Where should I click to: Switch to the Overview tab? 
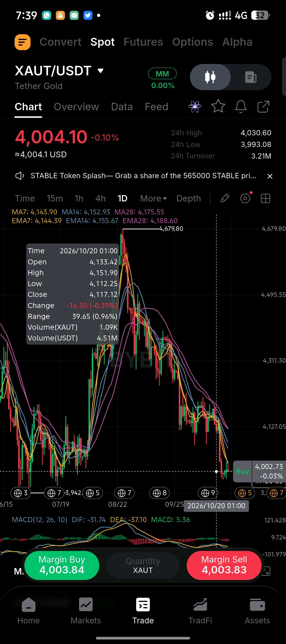coord(76,107)
